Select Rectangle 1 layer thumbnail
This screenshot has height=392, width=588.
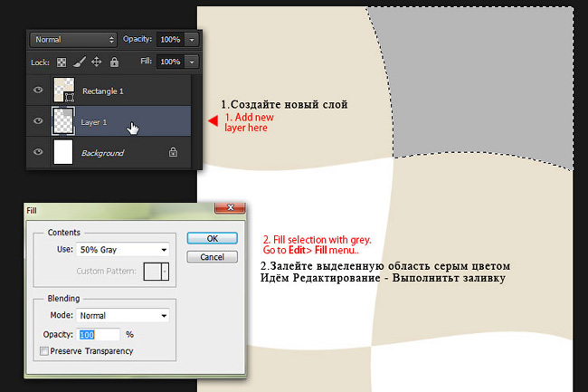63,90
